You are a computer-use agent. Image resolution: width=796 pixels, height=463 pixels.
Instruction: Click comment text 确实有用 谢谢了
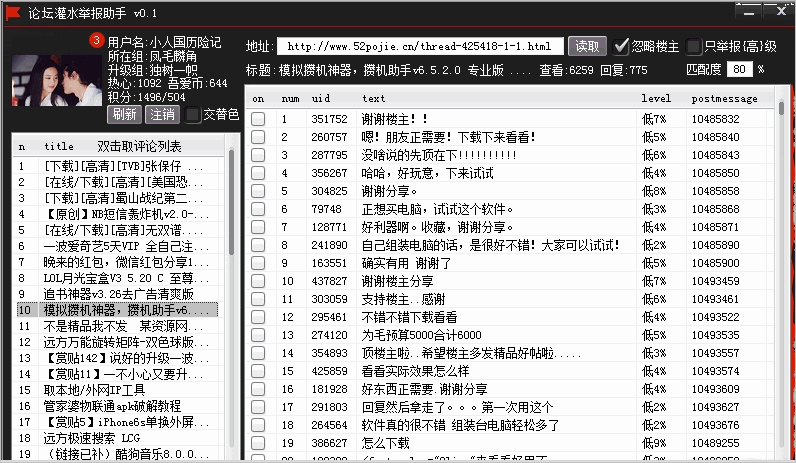point(406,263)
